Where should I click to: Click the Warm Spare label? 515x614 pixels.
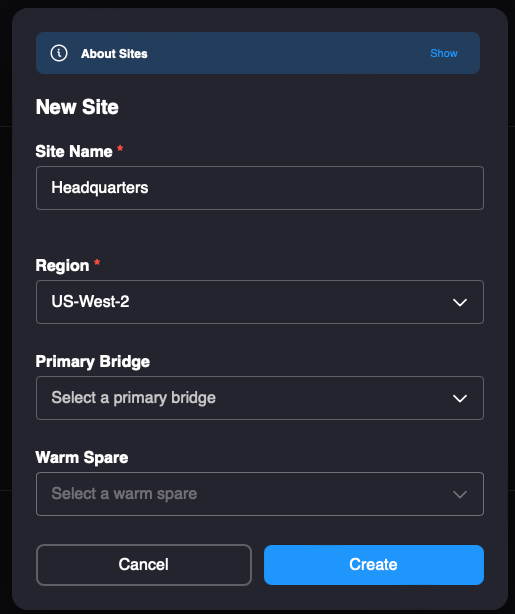tap(82, 457)
